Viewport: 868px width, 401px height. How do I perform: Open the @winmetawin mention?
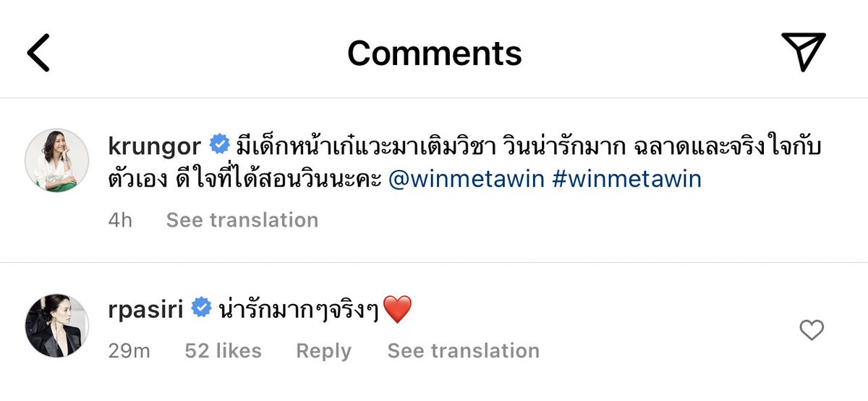tap(466, 179)
